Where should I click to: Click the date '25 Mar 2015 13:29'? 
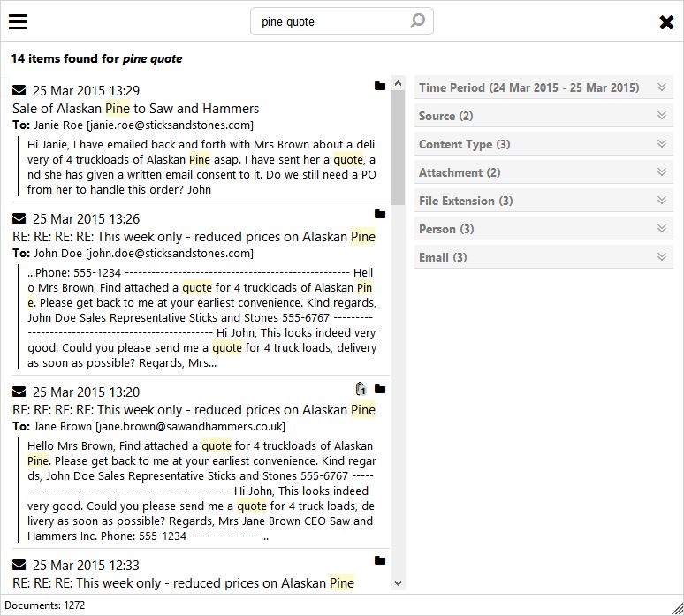click(x=86, y=91)
